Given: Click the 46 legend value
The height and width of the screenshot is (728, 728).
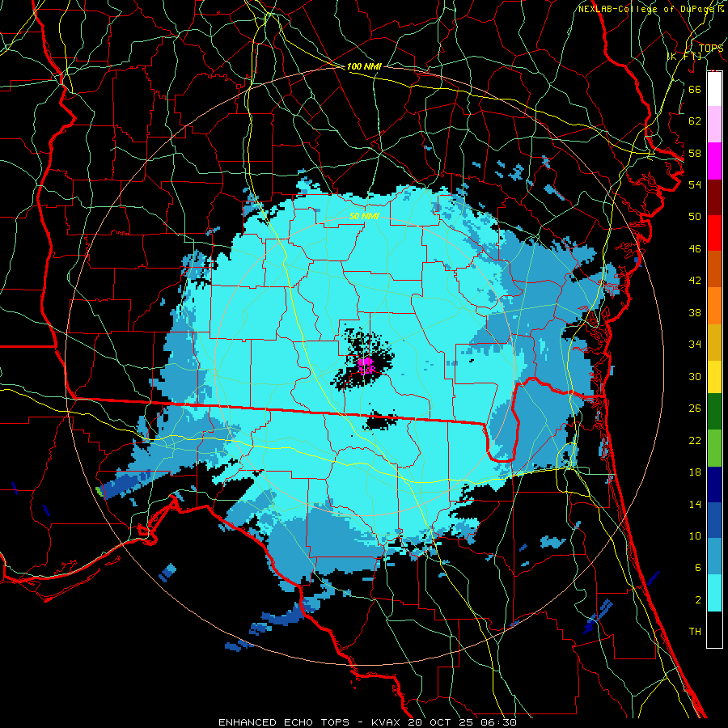Looking at the screenshot, I should click(x=695, y=249).
